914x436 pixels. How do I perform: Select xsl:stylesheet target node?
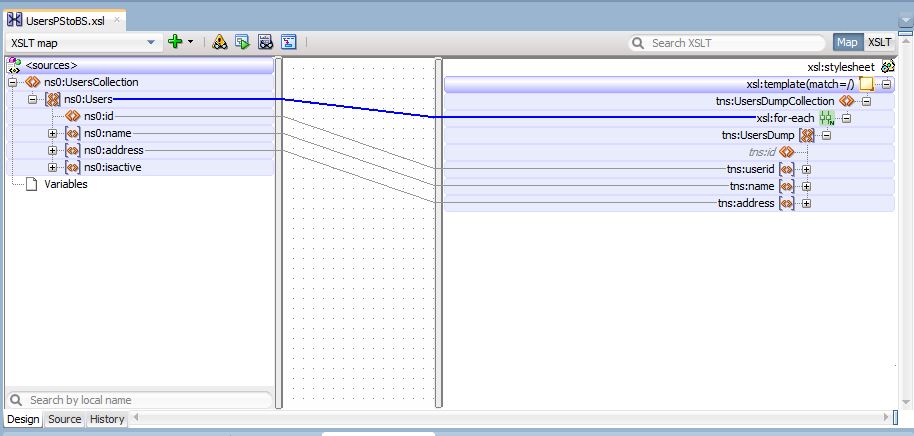[841, 67]
